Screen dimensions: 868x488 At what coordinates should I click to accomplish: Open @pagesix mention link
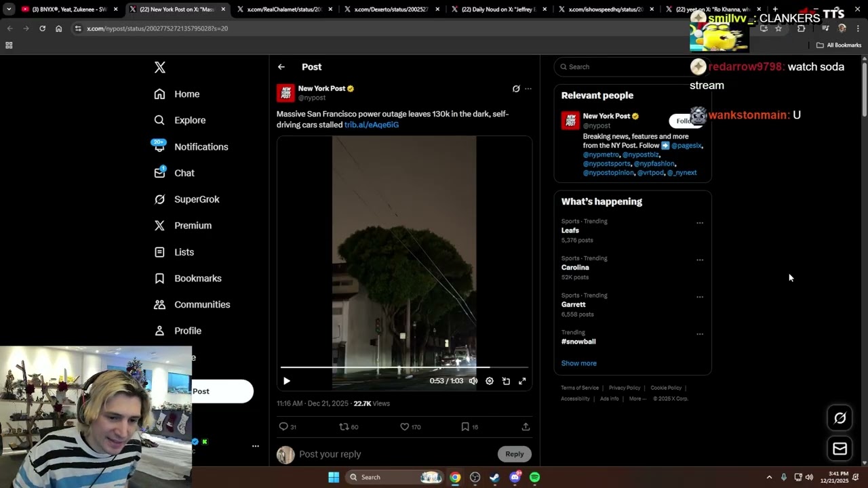(x=686, y=146)
